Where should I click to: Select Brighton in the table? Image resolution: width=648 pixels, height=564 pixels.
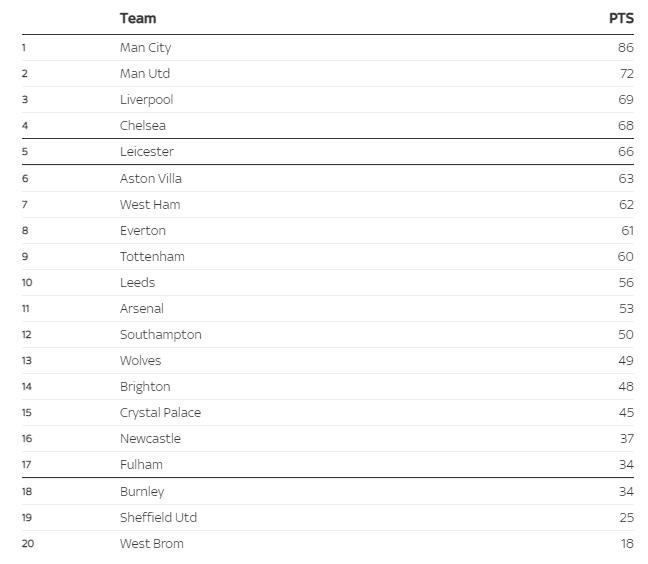145,387
